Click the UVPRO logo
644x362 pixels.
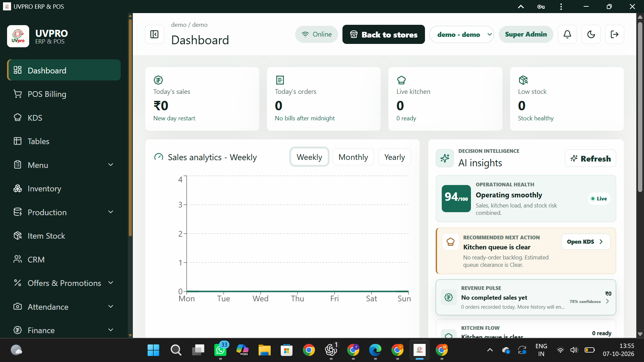[x=18, y=36]
